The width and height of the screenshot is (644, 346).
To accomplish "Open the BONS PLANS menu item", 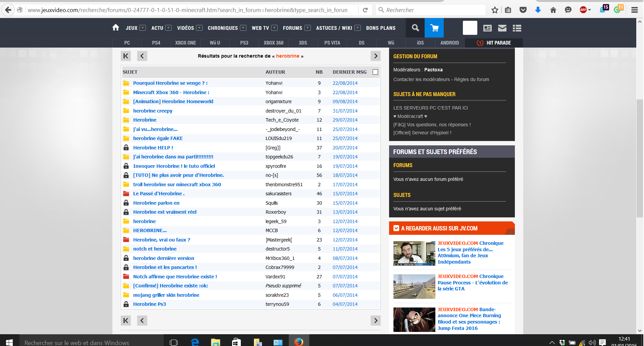I will tap(381, 28).
